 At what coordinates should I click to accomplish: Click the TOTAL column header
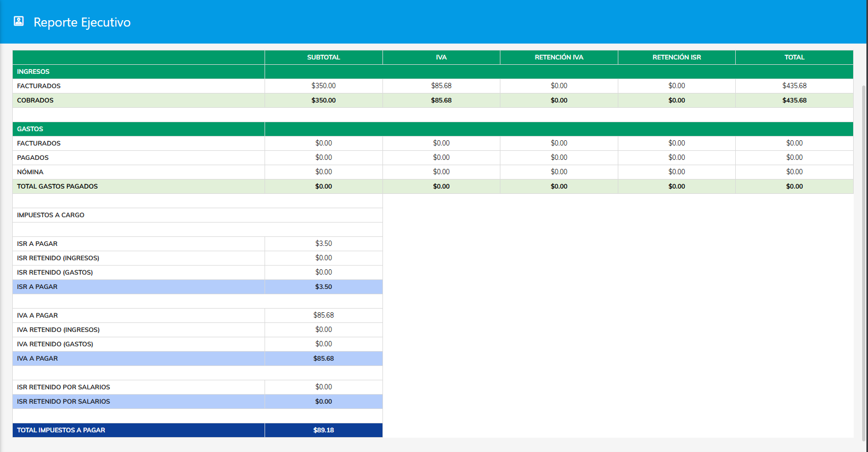click(x=794, y=57)
